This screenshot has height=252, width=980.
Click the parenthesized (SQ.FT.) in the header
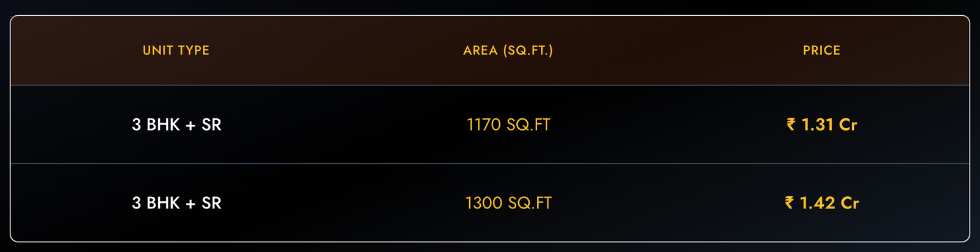(x=528, y=50)
